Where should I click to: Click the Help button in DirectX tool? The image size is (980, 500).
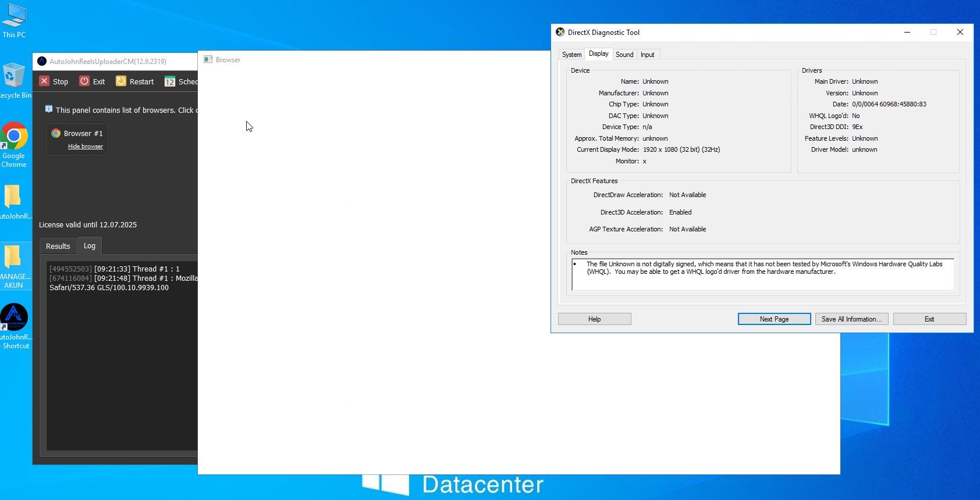(594, 319)
